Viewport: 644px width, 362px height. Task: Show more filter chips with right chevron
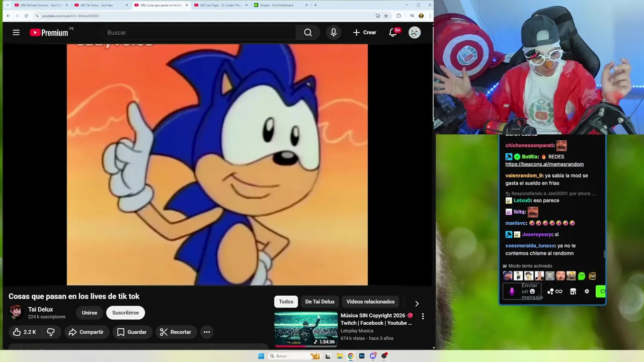click(x=417, y=303)
